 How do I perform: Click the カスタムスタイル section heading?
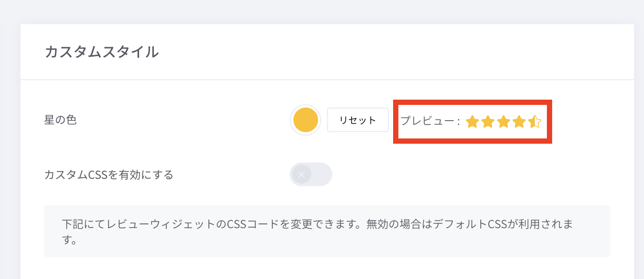pyautogui.click(x=101, y=52)
